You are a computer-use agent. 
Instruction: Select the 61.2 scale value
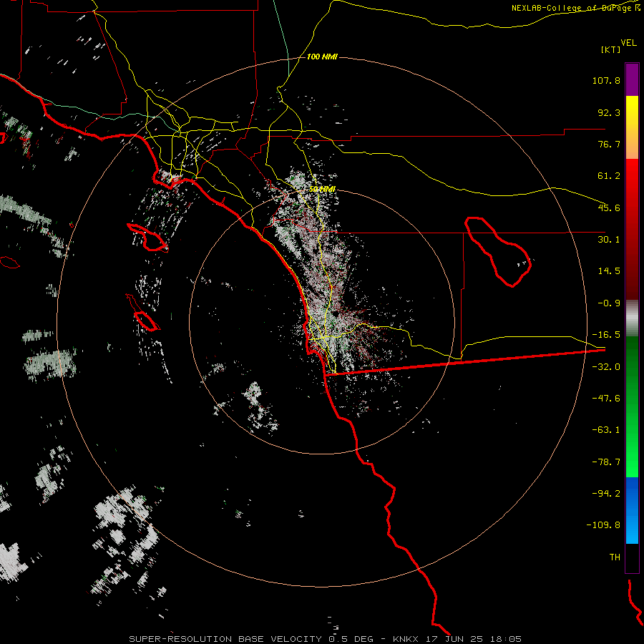click(x=609, y=176)
